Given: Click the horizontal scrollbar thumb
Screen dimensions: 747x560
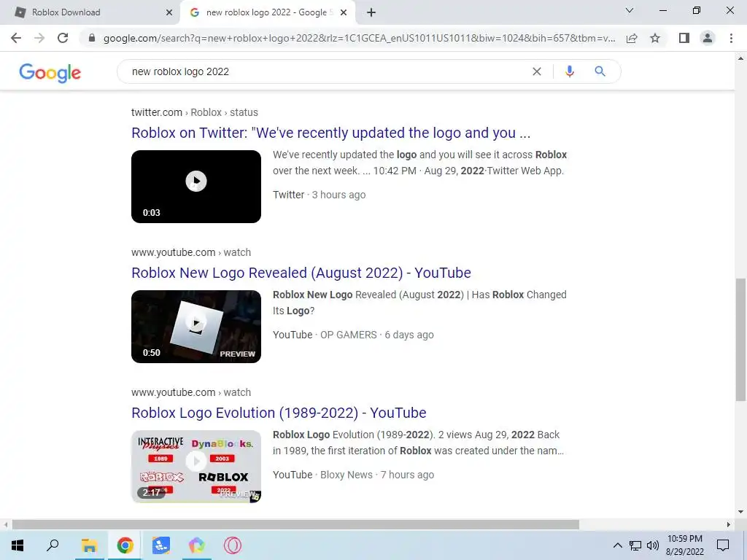Looking at the screenshot, I should click(x=295, y=525).
